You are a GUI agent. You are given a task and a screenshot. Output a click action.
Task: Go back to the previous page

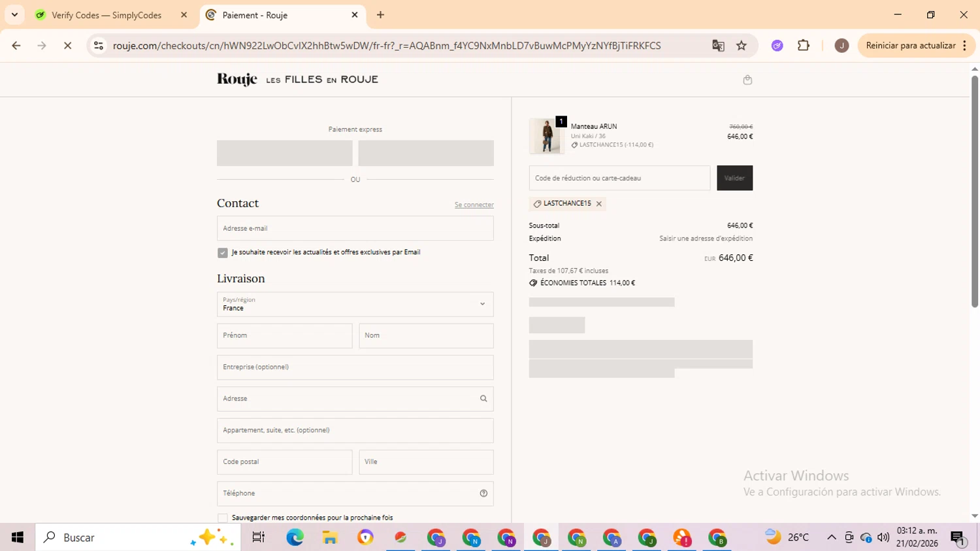16,46
